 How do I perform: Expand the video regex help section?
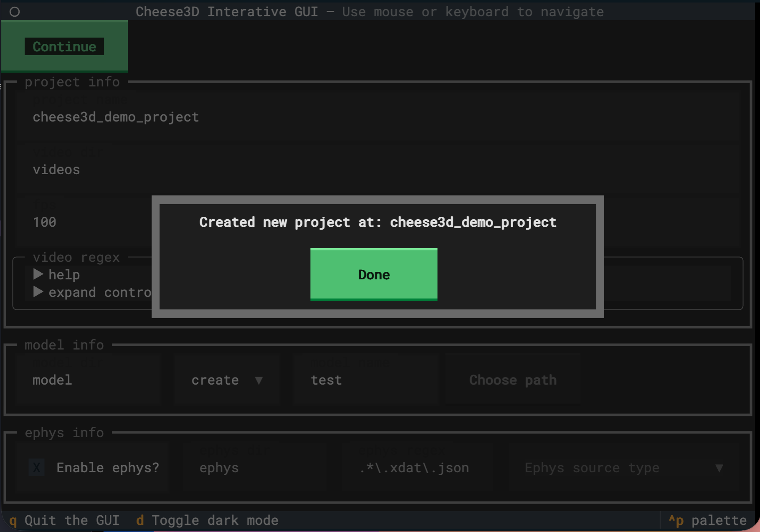click(x=58, y=274)
